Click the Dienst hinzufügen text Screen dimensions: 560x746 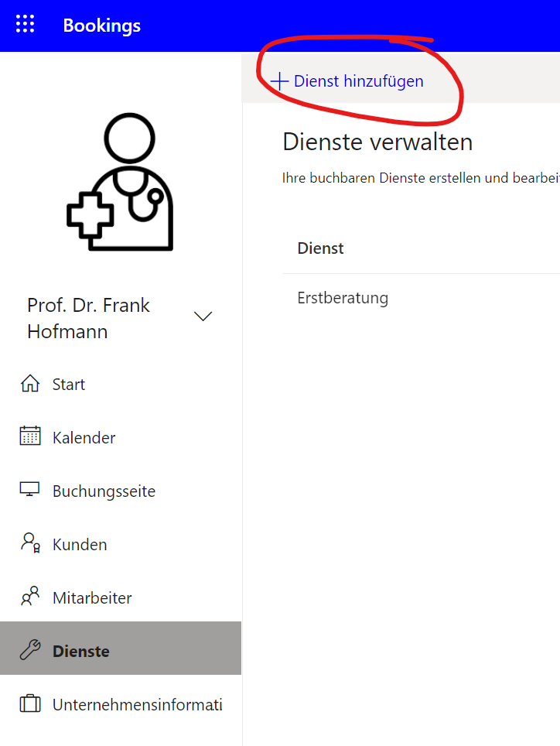click(x=358, y=81)
